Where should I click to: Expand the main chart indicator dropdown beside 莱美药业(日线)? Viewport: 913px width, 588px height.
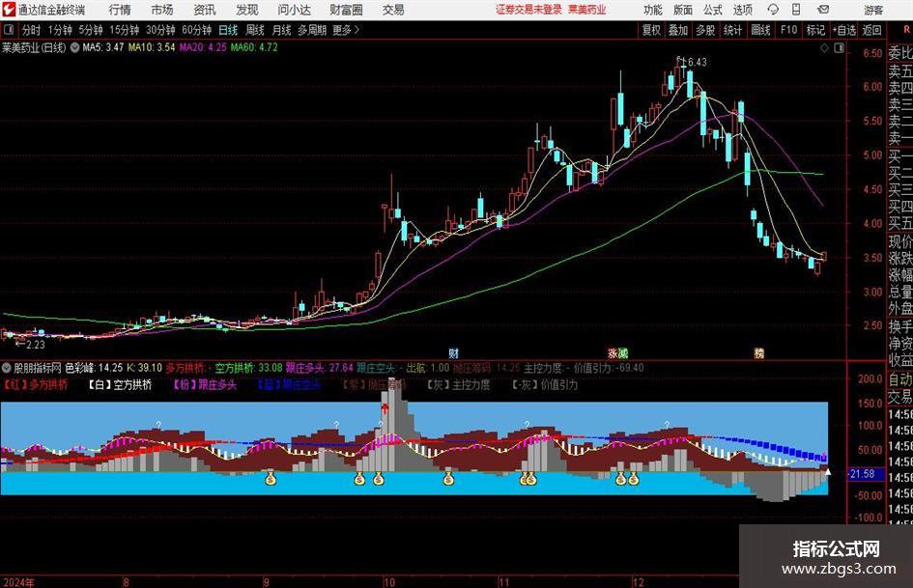(x=74, y=47)
